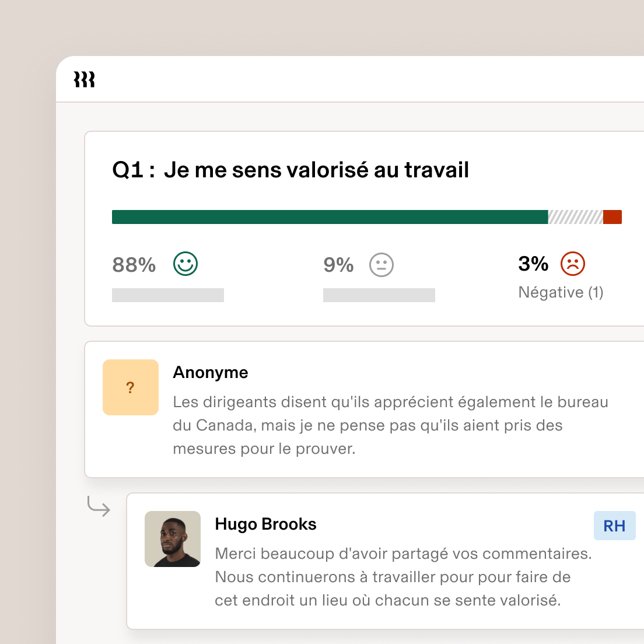Click the sad face icon for negative responses

(x=572, y=264)
